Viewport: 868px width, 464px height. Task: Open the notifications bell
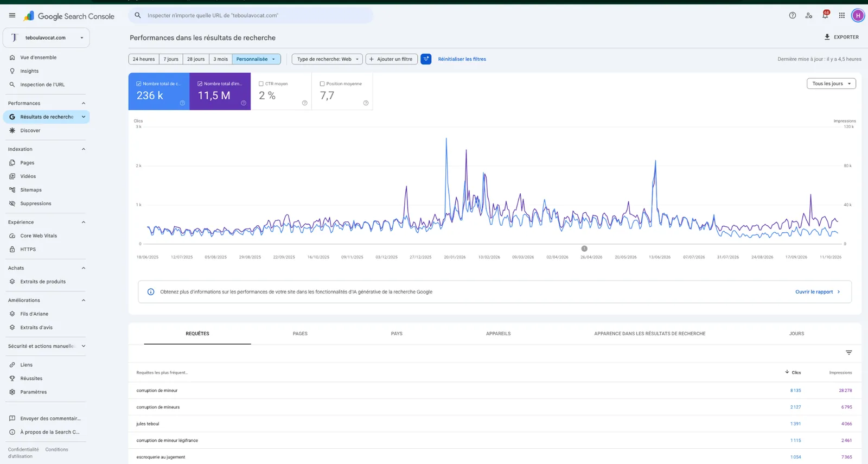[x=825, y=15]
